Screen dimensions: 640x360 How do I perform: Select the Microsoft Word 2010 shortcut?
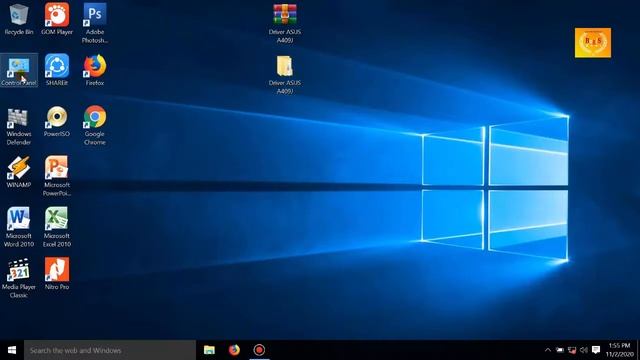[19, 227]
